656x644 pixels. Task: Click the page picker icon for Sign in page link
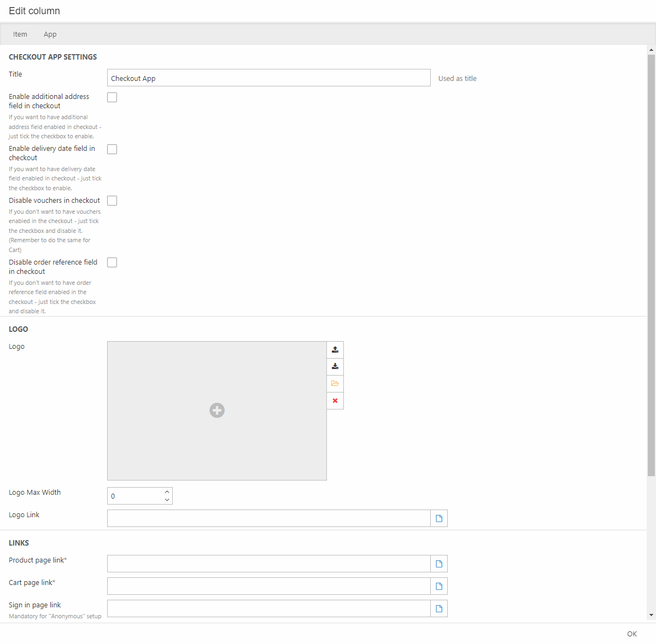[439, 608]
